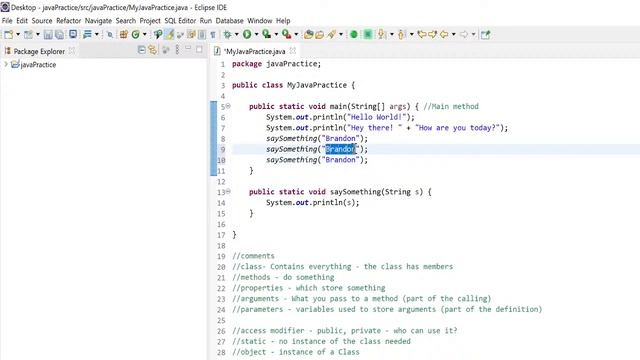Click the //static comment on line 27
The width and height of the screenshot is (640, 360).
[322, 341]
